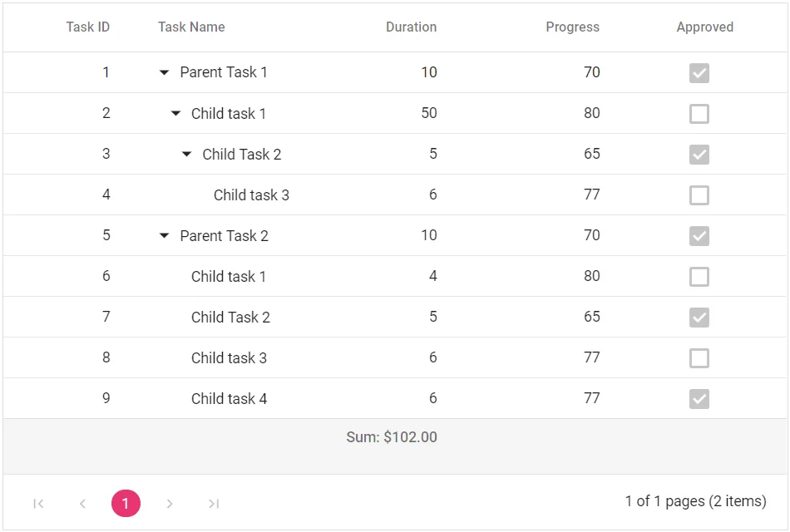The width and height of the screenshot is (790, 532).
Task: Enable Approved for Child task 3
Action: click(x=699, y=195)
